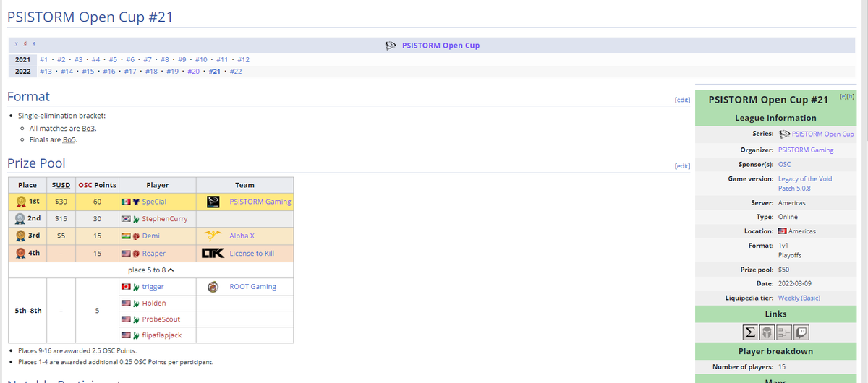Viewport: 868px width, 383px height.
Task: Click the [e] edit link in infobox
Action: pyautogui.click(x=843, y=96)
